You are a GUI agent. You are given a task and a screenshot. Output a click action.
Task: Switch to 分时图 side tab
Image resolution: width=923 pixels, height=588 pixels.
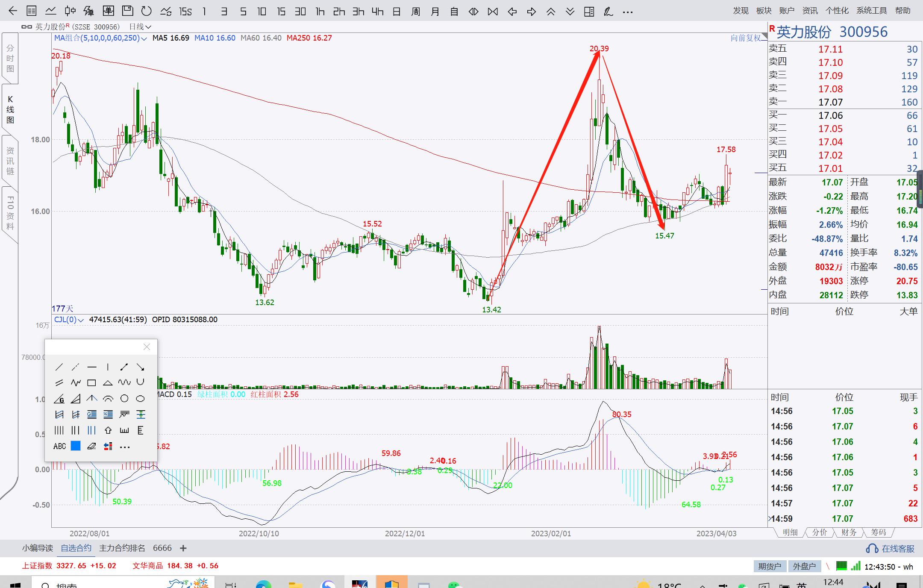[x=10, y=59]
